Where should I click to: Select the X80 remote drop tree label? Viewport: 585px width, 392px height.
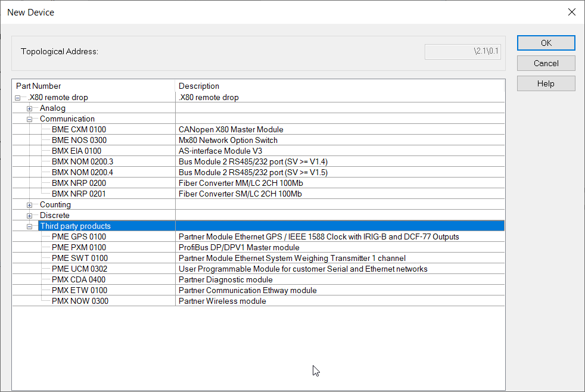[x=58, y=97]
